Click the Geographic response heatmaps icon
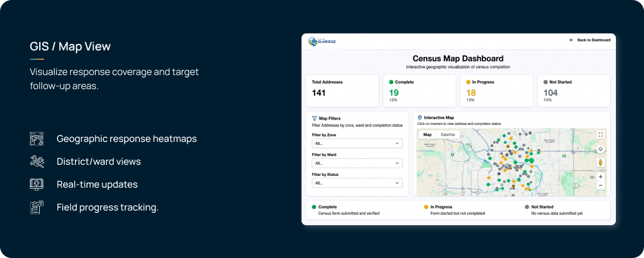Viewport: 644px width, 258px height. [36, 138]
